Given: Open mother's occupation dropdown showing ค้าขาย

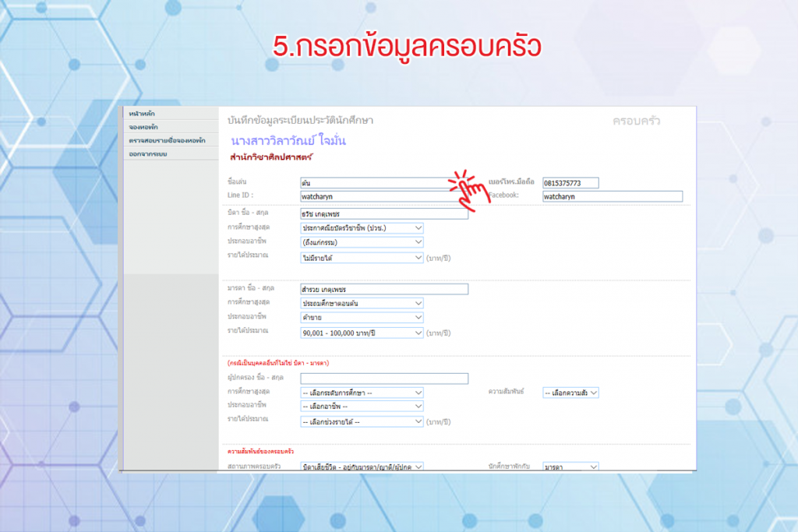Looking at the screenshot, I should [x=362, y=317].
